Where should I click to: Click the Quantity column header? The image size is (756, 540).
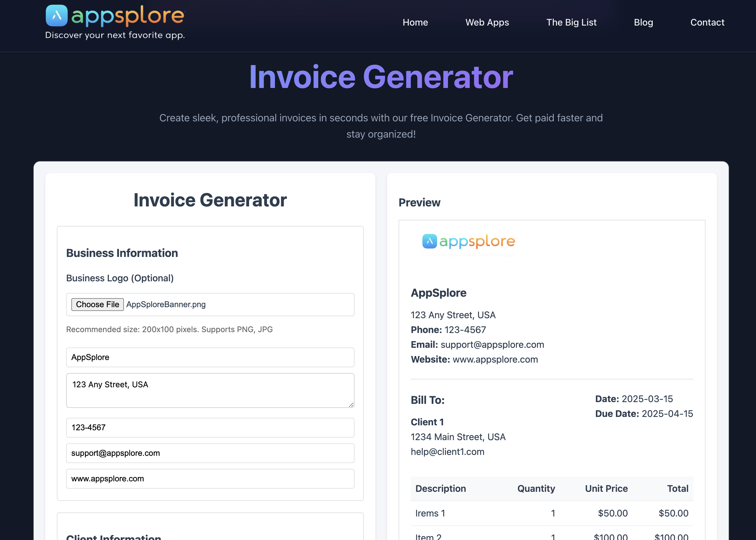click(x=536, y=488)
